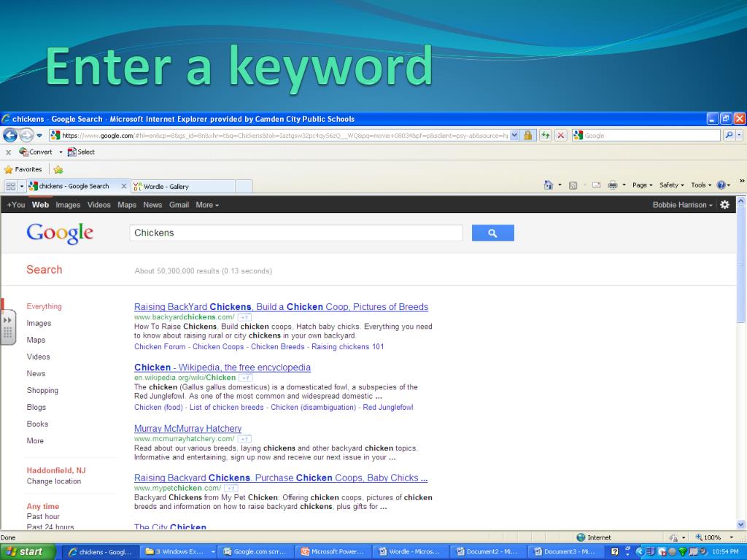Select Images in Google top bar
This screenshot has width=747, height=560.
(68, 205)
